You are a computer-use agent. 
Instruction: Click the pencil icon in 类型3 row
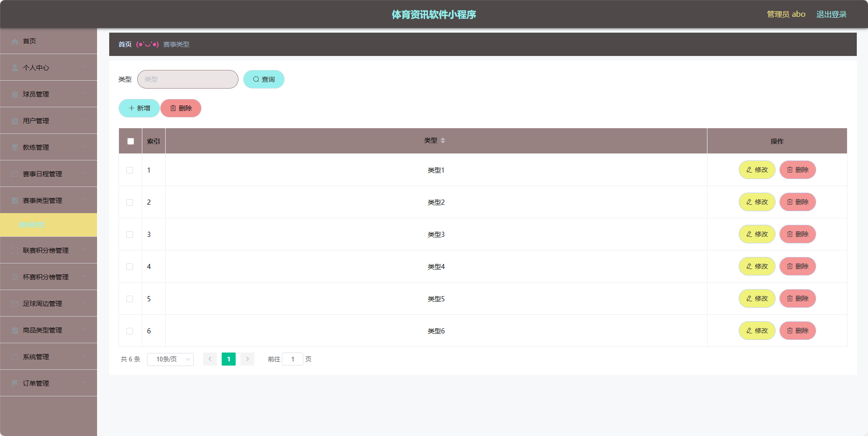click(749, 234)
